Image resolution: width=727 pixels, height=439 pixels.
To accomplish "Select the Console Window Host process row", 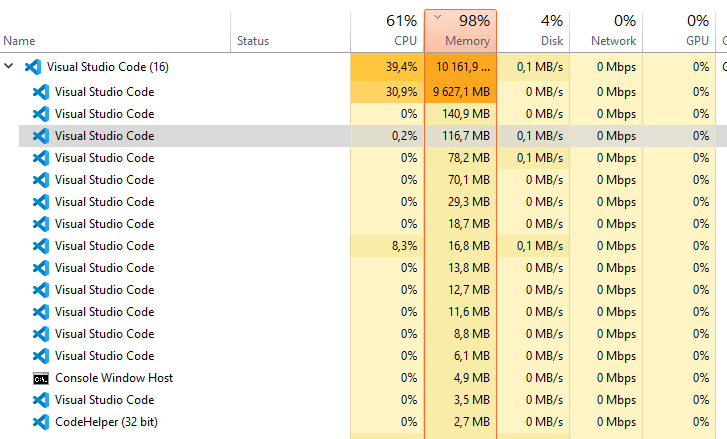I will pyautogui.click(x=364, y=378).
